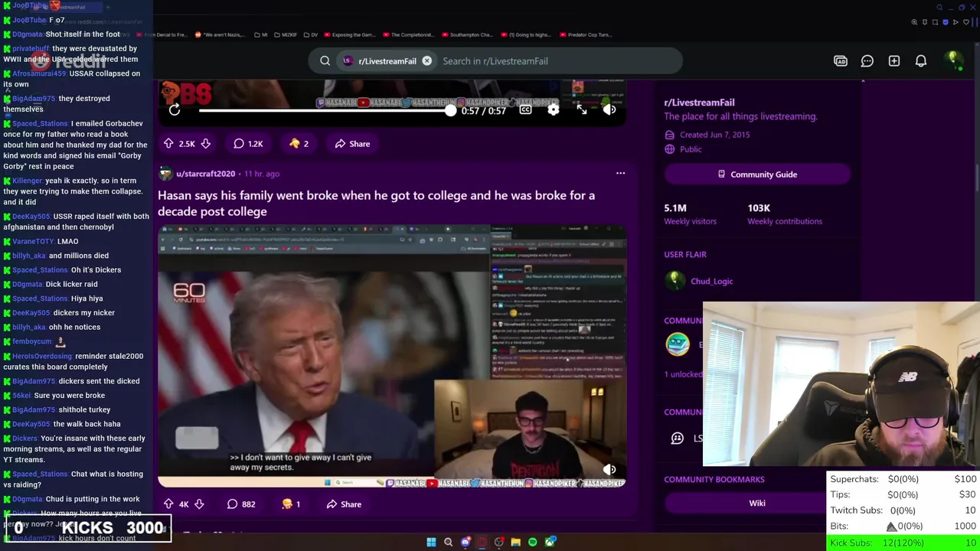Open the Reddit advertise icon
Screen dimensions: 980x551
tap(841, 61)
